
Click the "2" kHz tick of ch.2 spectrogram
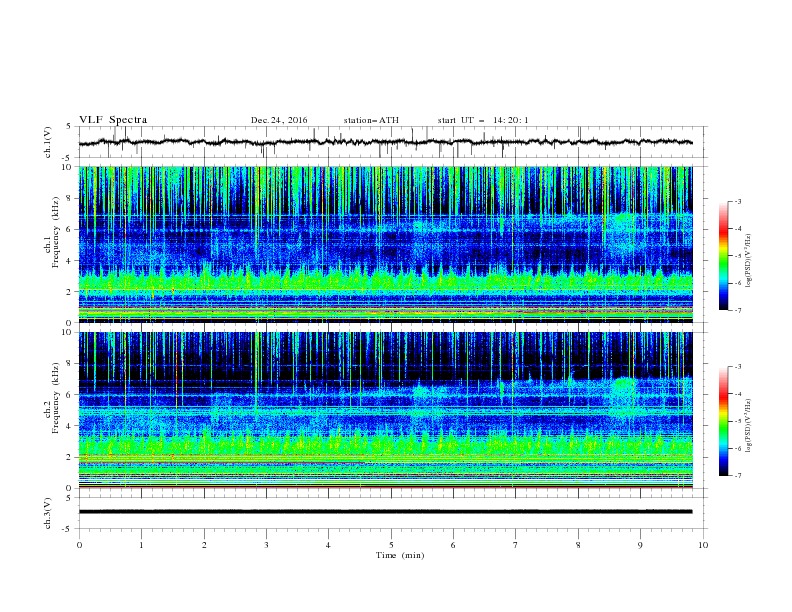coord(69,457)
